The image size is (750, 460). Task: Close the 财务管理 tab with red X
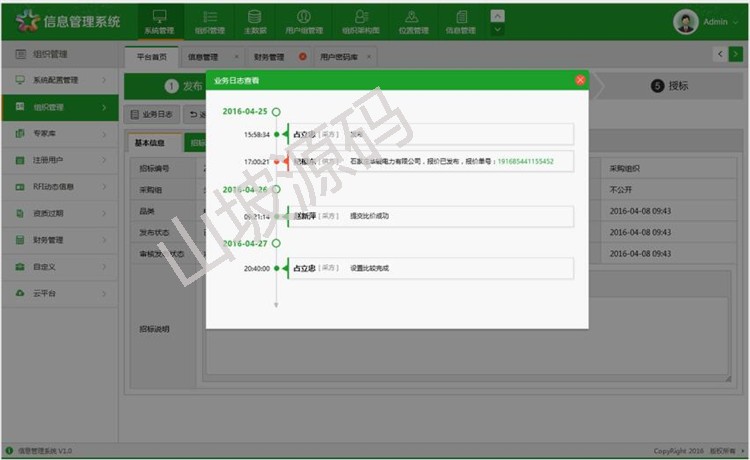[x=302, y=56]
